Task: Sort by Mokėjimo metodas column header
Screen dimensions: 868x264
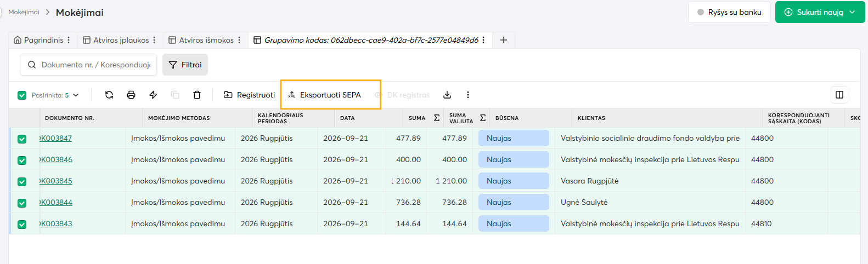Action: 179,118
